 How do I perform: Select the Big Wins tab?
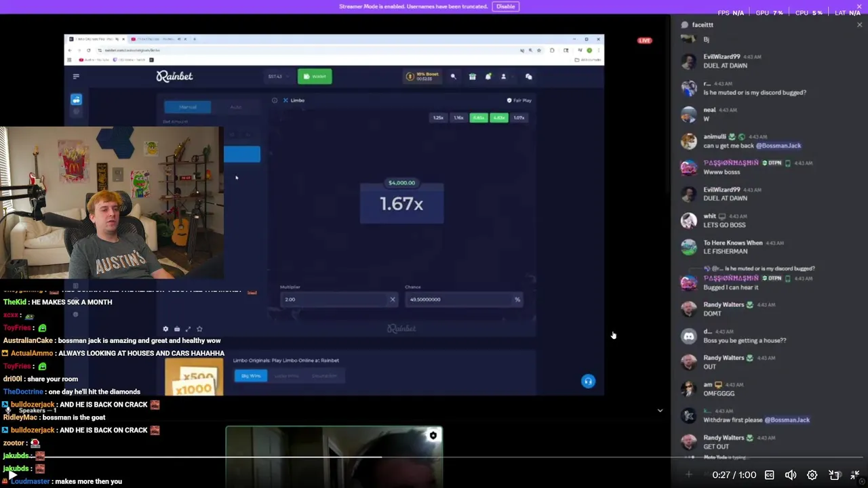click(251, 375)
